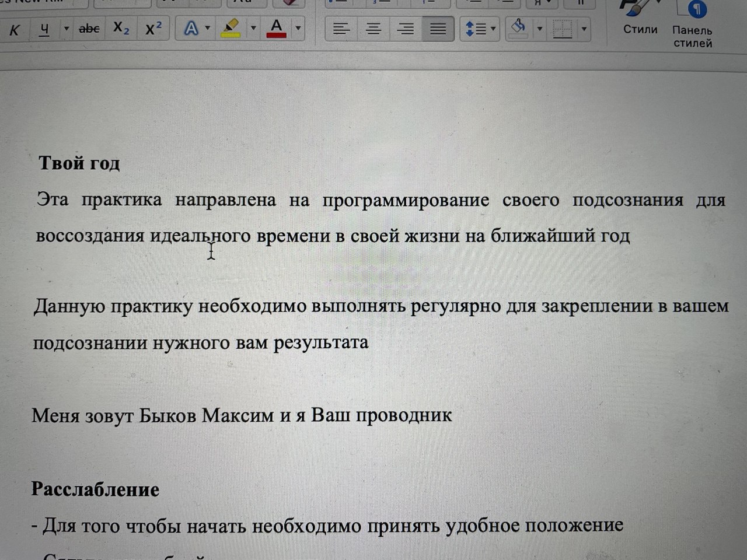This screenshot has height=560, width=747.
Task: Click the heading 'Расслабление'
Action: pos(95,489)
